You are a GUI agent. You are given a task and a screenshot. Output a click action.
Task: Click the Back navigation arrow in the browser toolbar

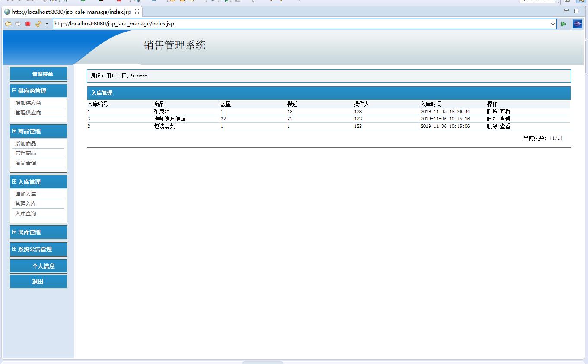click(x=8, y=24)
